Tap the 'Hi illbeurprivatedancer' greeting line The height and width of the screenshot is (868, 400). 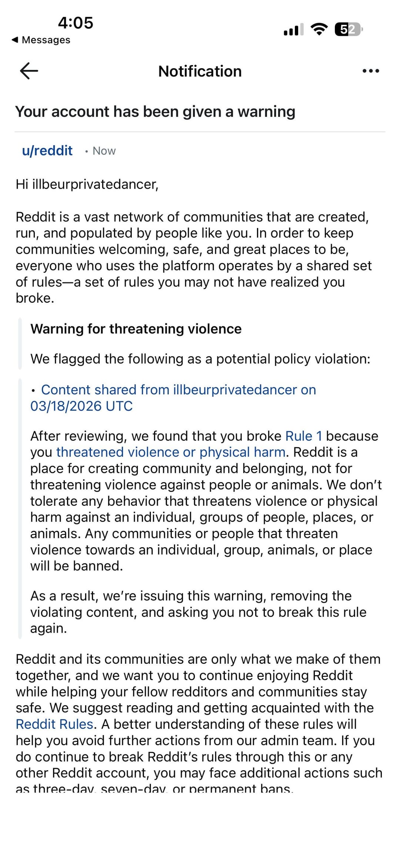tap(87, 184)
